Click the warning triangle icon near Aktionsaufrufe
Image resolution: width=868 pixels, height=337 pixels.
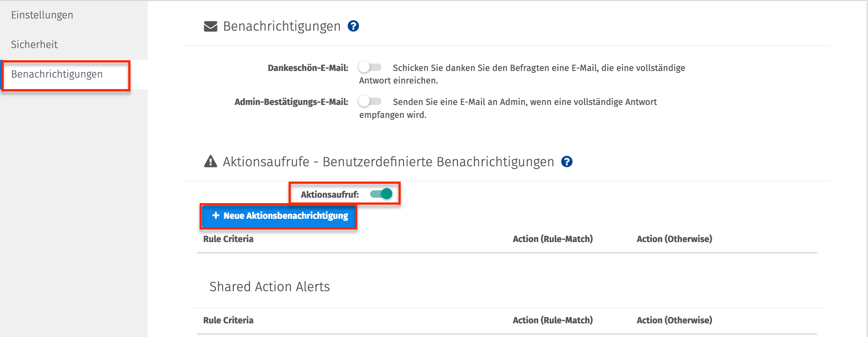210,161
